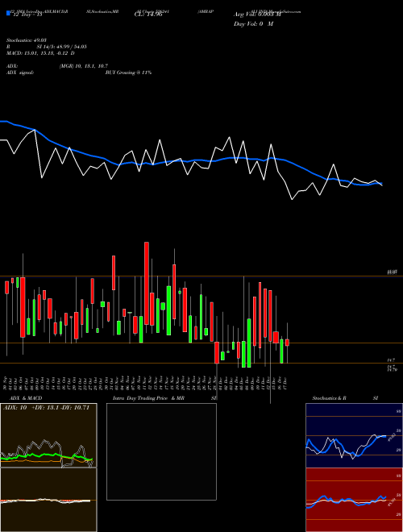Click the '12 Day = 15' SMA label
This screenshot has width=403, height=532.
point(27,15)
